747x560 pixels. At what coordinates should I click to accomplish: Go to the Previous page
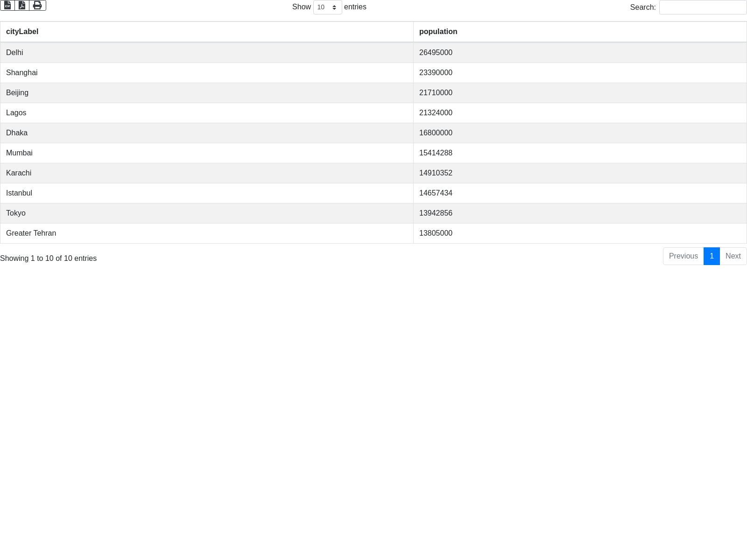click(x=683, y=256)
